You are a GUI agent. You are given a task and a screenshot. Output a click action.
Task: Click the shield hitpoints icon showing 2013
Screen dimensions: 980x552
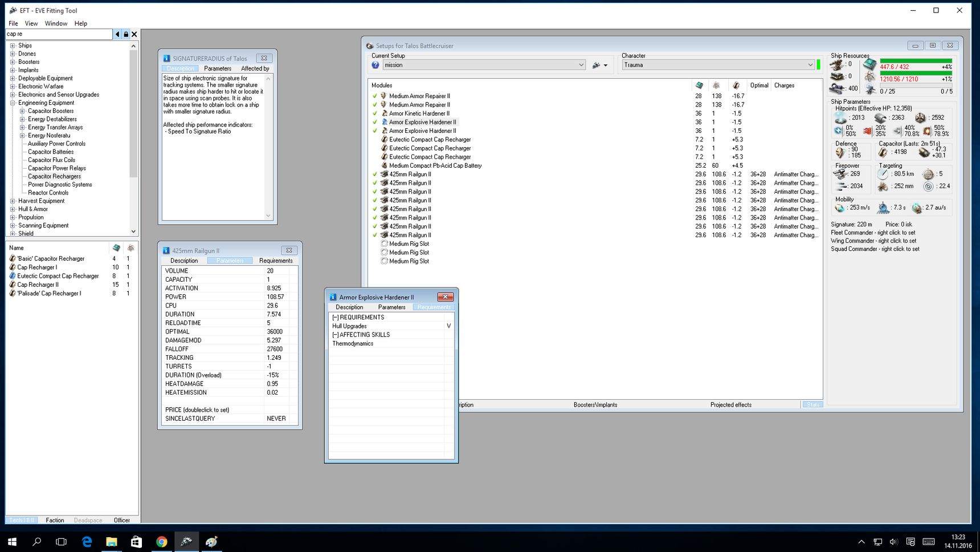(840, 117)
